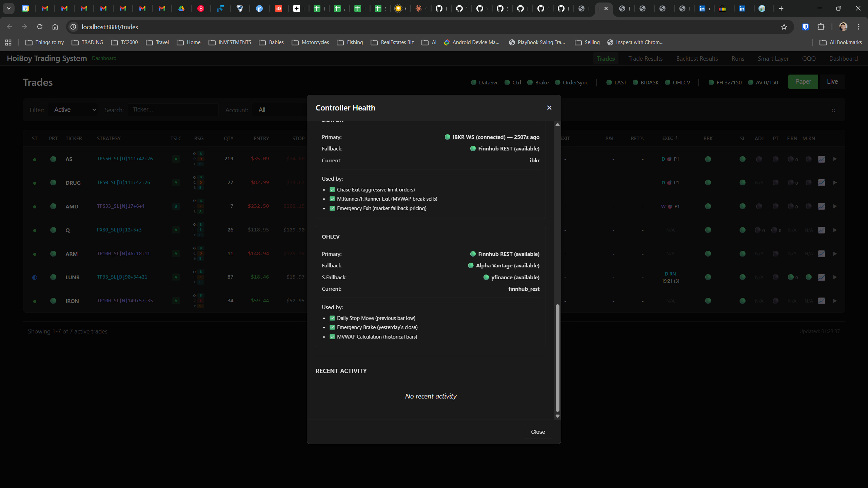The width and height of the screenshot is (868, 488).
Task: Click the OrderSync status indicator
Action: pos(571,82)
